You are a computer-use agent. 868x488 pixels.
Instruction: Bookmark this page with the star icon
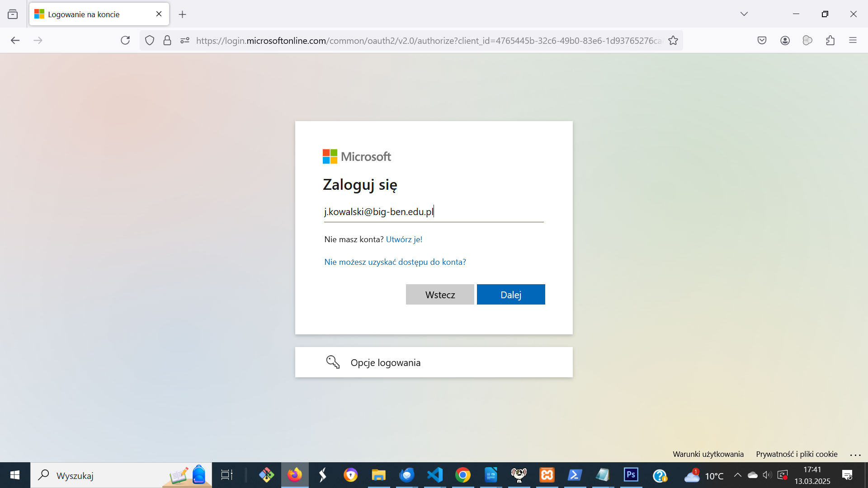673,41
